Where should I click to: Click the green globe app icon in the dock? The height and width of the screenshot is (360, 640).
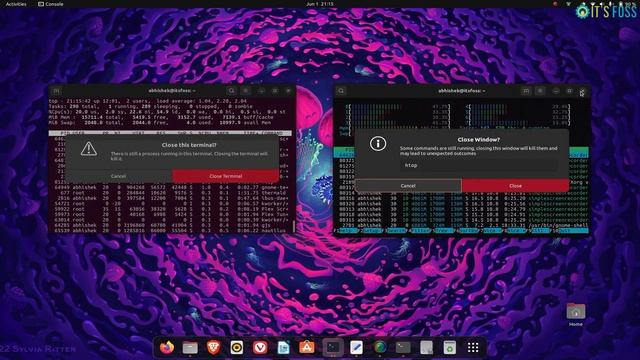tap(380, 347)
